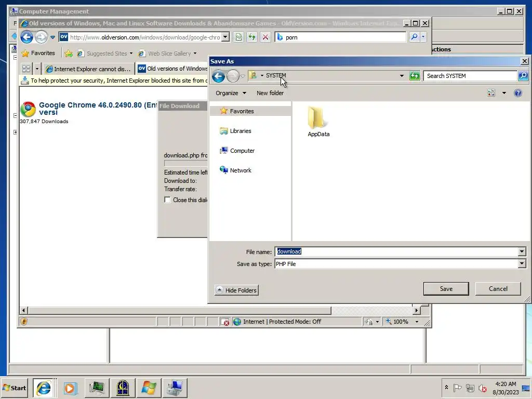Switch to Internet Explorer cannot display tab
532x399 pixels.
point(89,69)
